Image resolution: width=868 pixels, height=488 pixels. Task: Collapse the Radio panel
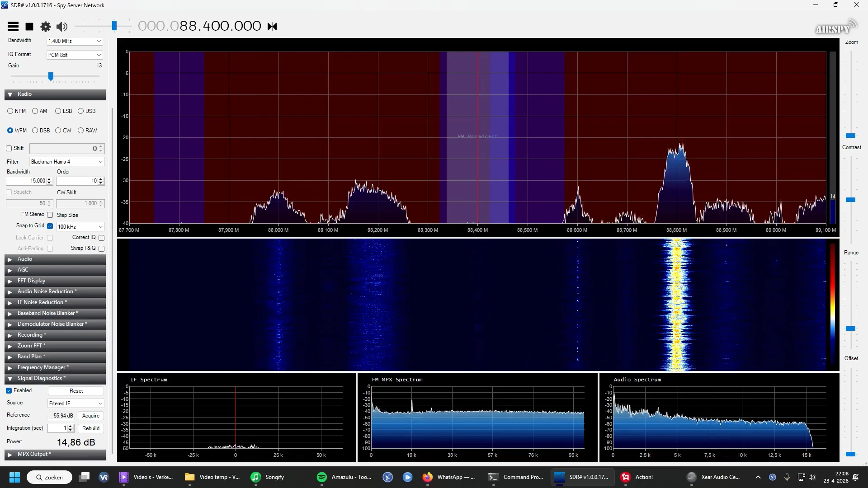(55, 94)
